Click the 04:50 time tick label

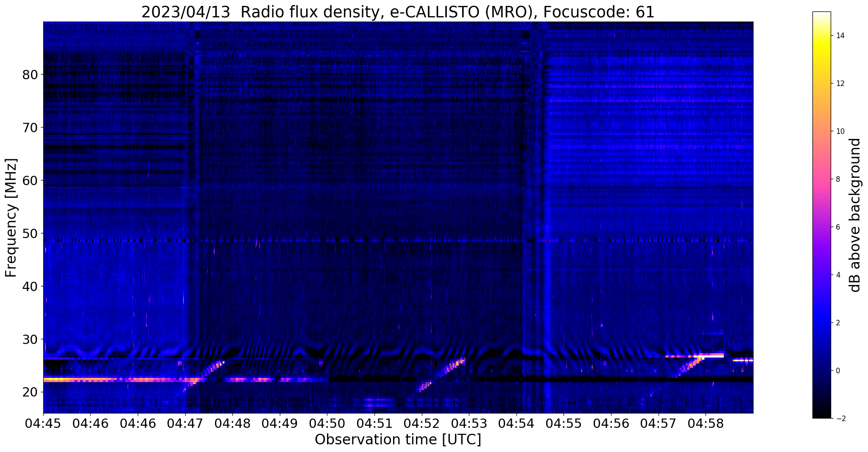(x=327, y=424)
